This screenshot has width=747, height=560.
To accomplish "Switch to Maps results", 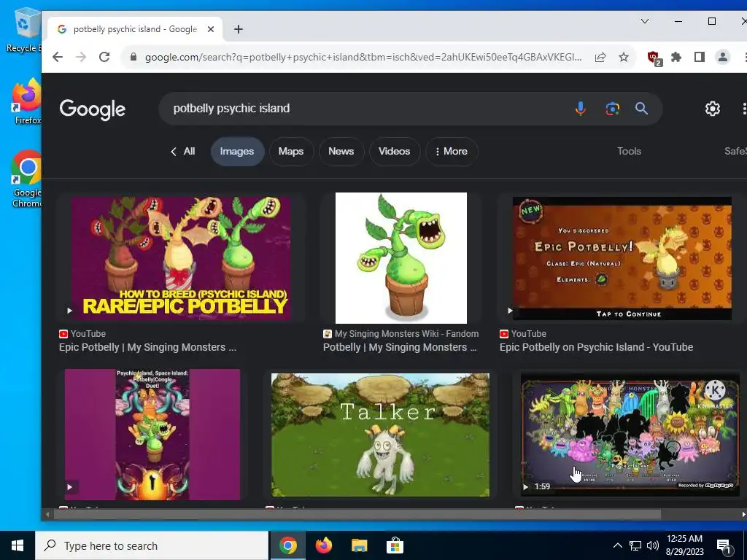I will coord(291,152).
